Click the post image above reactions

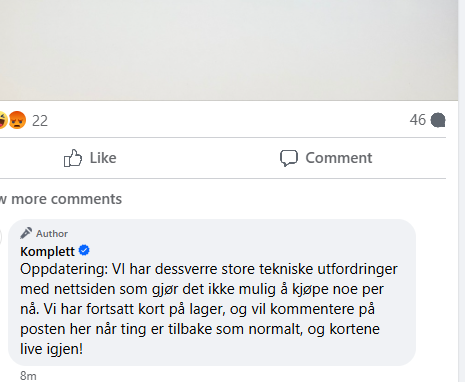(x=229, y=50)
